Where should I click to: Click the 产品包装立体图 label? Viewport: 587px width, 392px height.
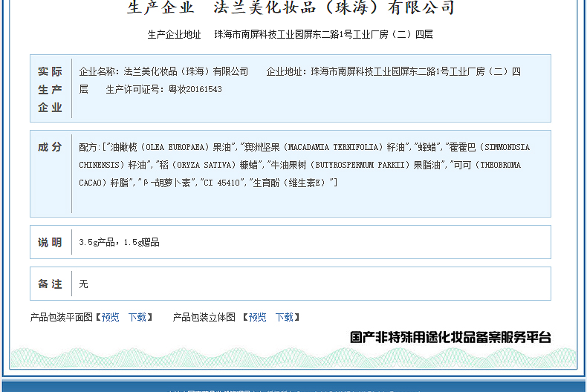204,317
